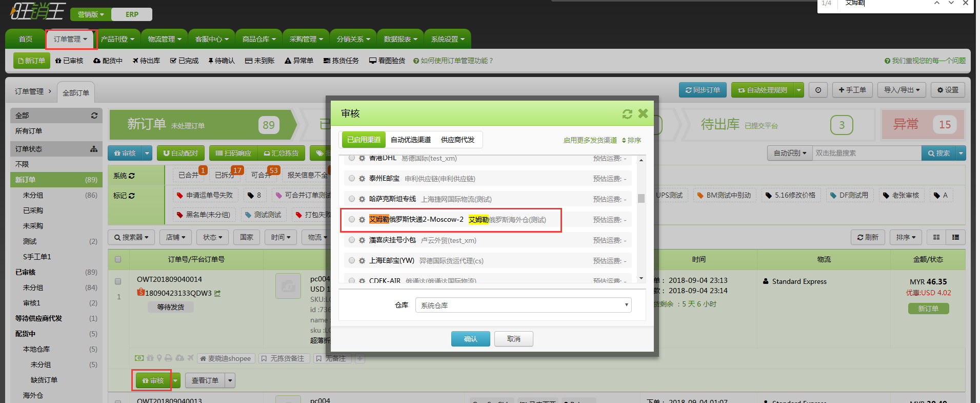
Task: Select radio button for 潘喜庆挂号小包
Action: click(352, 240)
